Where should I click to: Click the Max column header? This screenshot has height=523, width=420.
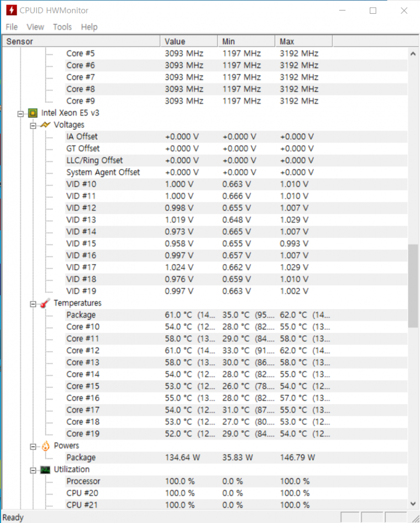coord(303,41)
